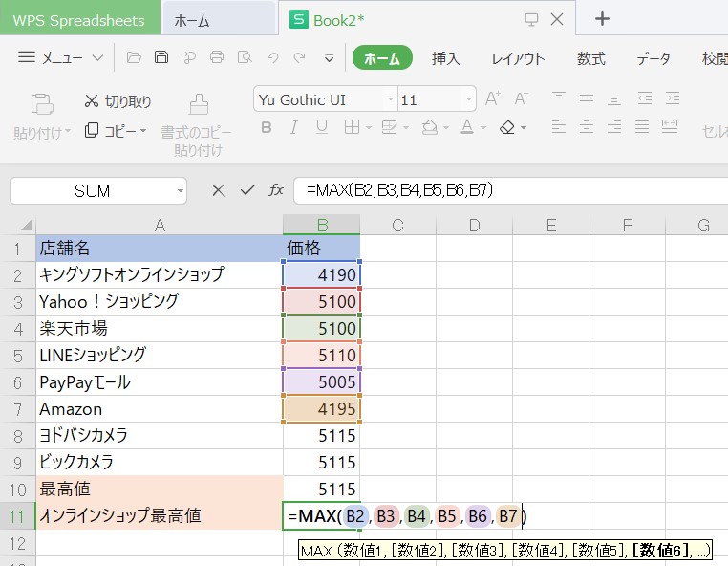Go to the データ ribbon tab
Viewport: 728px width, 566px height.
pyautogui.click(x=653, y=58)
